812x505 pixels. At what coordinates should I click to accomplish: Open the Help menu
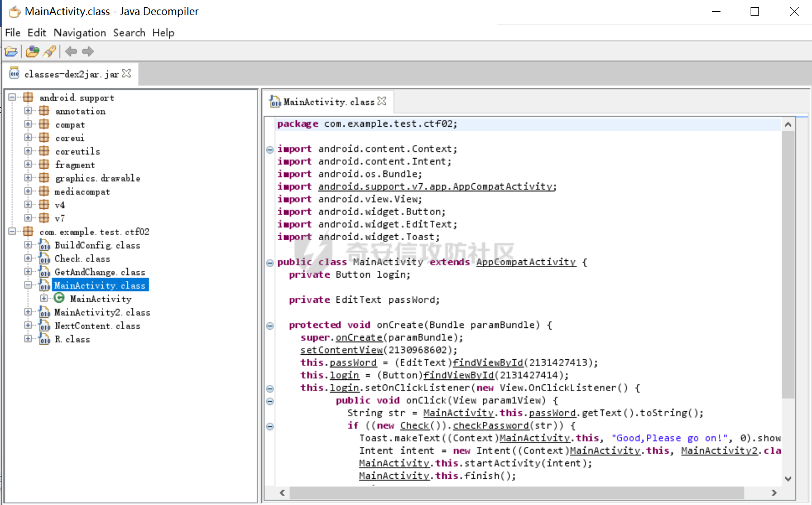[x=164, y=33]
